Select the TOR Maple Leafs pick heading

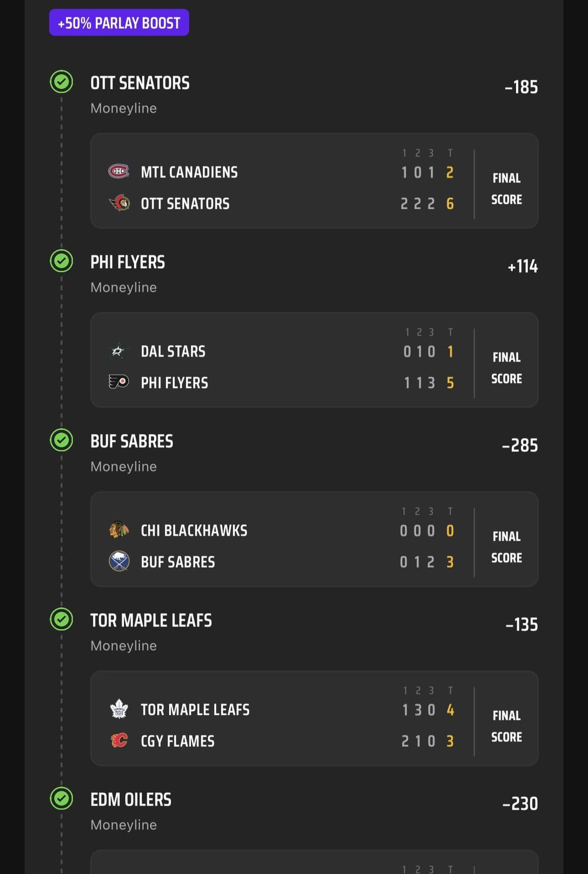click(x=151, y=621)
